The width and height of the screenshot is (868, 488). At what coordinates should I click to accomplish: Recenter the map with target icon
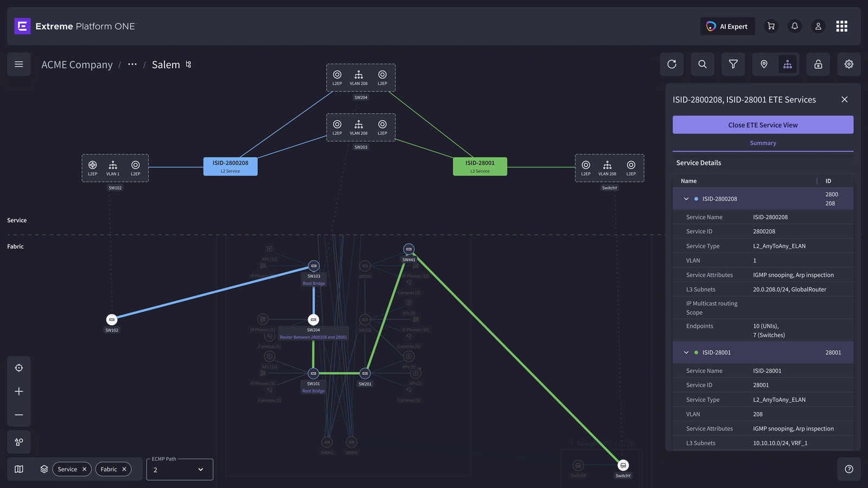pyautogui.click(x=19, y=368)
